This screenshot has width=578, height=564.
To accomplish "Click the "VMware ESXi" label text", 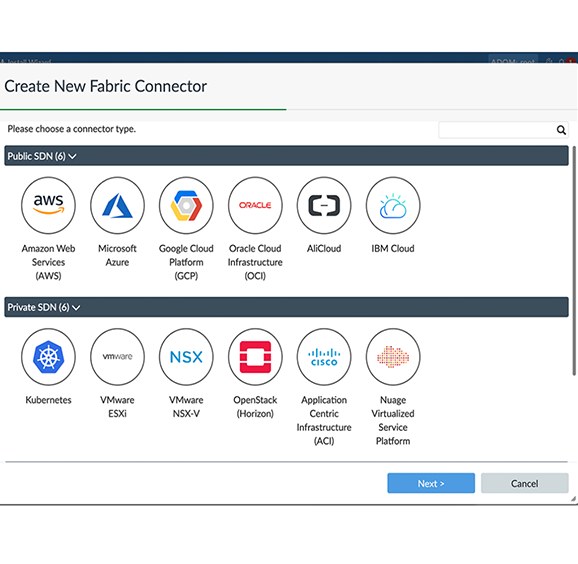I will 117,407.
